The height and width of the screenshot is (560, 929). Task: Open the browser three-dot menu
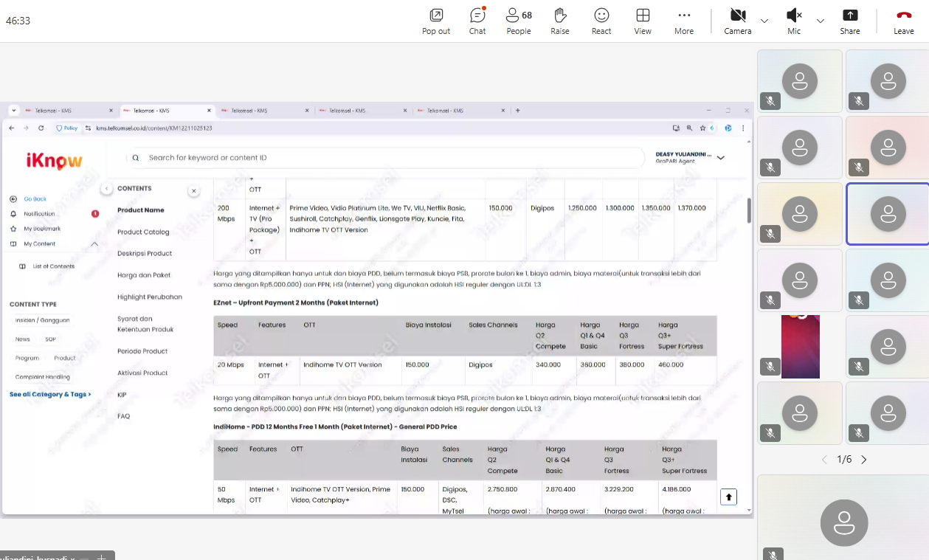742,128
